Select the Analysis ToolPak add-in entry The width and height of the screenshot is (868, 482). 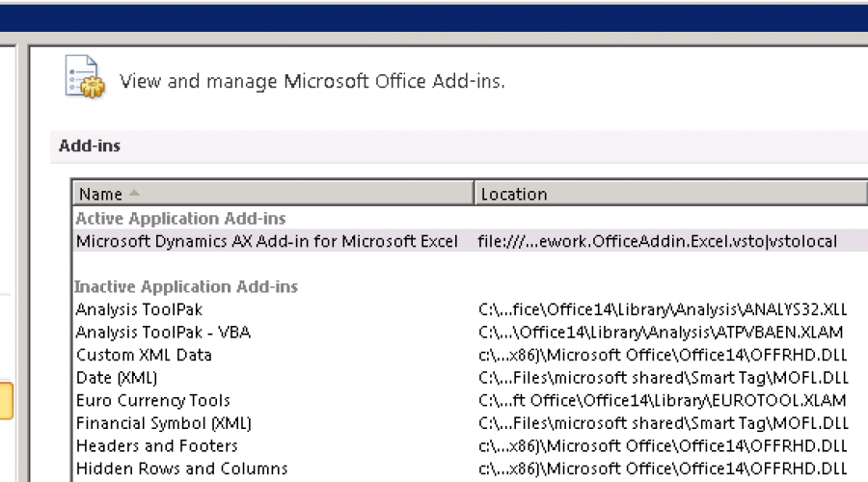(139, 309)
